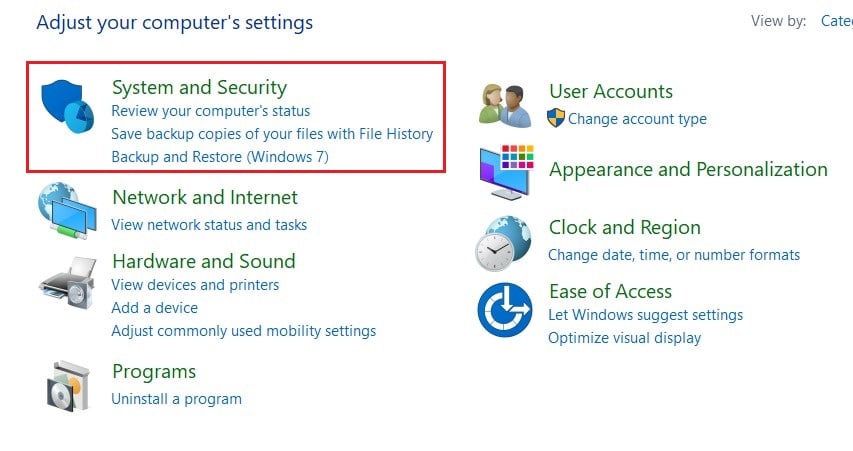This screenshot has width=853, height=451.
Task: Click the Network and Internet globe icon
Action: point(68,210)
